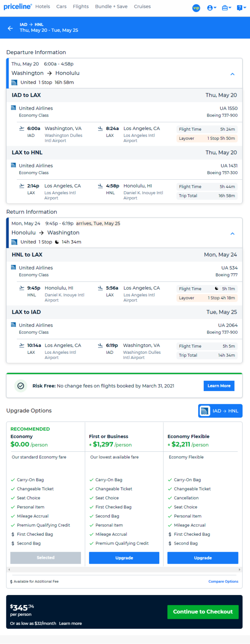The image size is (250, 644).
Task: Open the My Trips briefcase icon
Action: click(226, 8)
